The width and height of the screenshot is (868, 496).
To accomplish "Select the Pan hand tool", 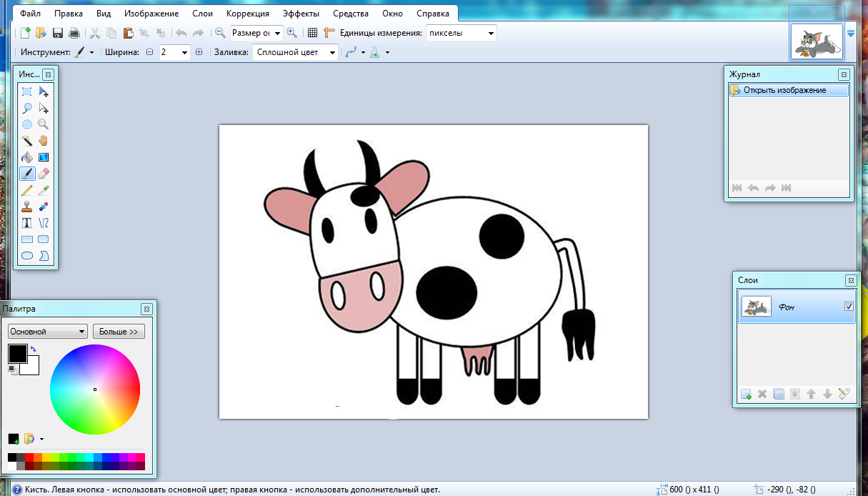I will [x=44, y=141].
